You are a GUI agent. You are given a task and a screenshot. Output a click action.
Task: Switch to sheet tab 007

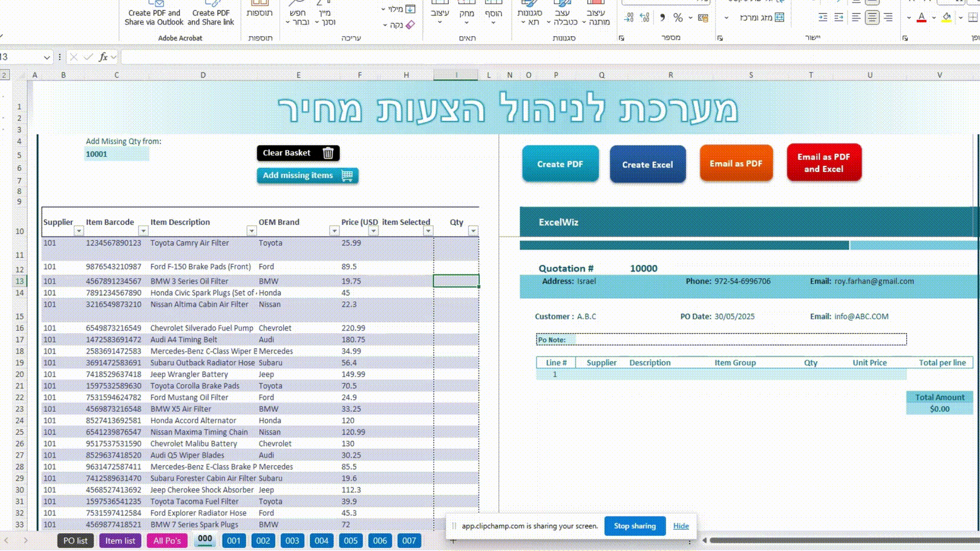[x=410, y=541]
